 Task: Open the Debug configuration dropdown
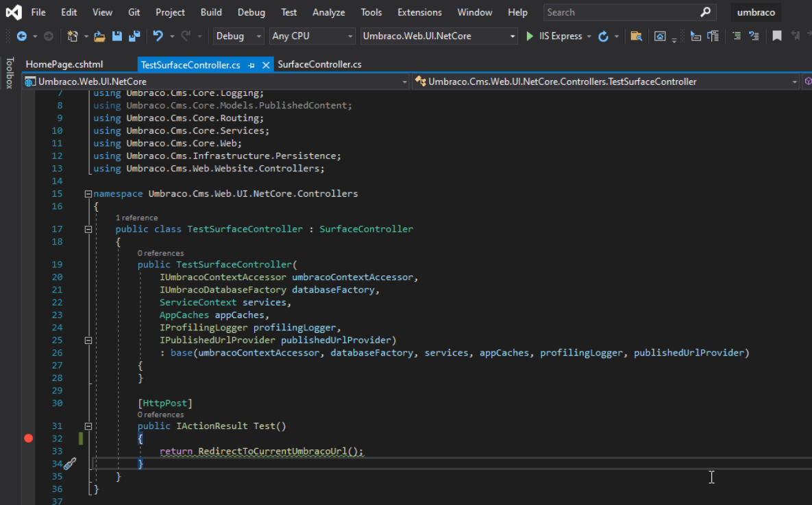238,36
